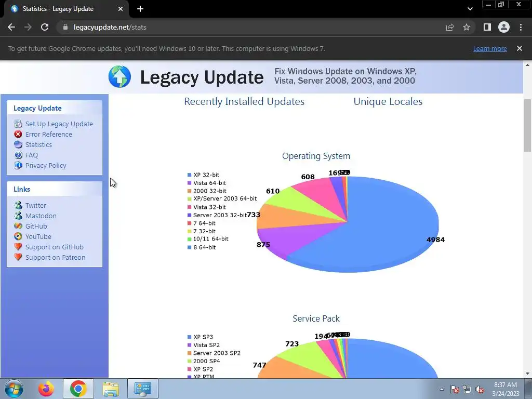Click the XP/Server 2003 64-bit legend label
This screenshot has height=399, width=532.
coord(225,198)
